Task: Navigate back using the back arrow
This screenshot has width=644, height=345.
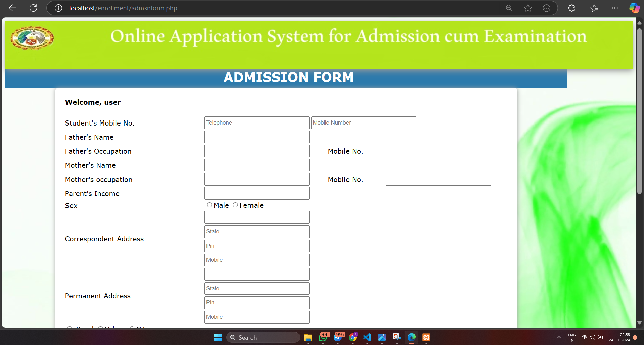Action: tap(12, 8)
